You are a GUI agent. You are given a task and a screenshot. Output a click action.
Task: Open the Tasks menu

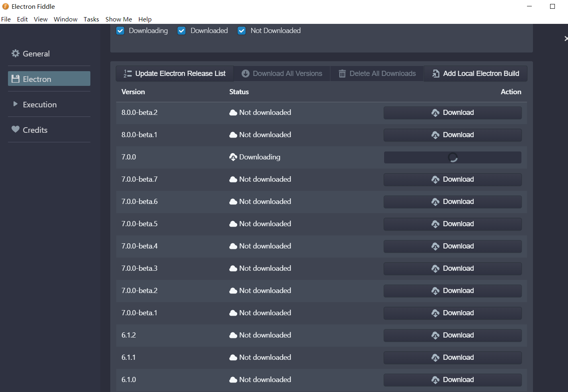[x=91, y=19]
